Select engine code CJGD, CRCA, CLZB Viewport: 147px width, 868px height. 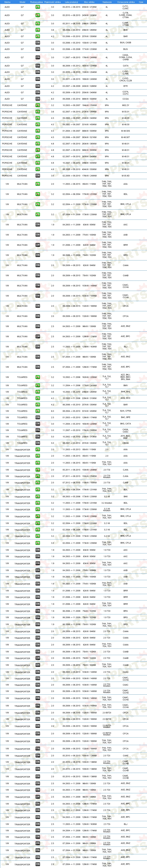[x=125, y=79]
